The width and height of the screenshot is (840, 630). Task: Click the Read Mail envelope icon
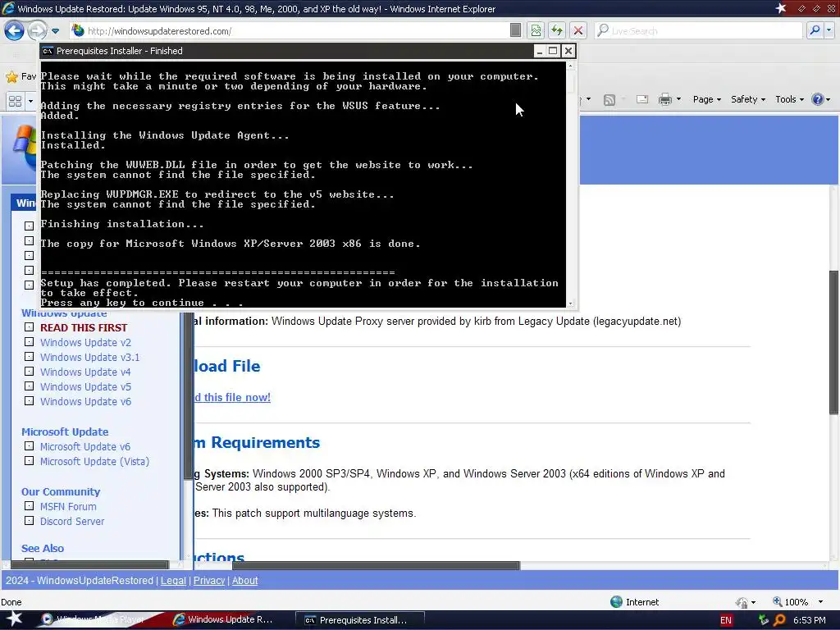point(642,99)
